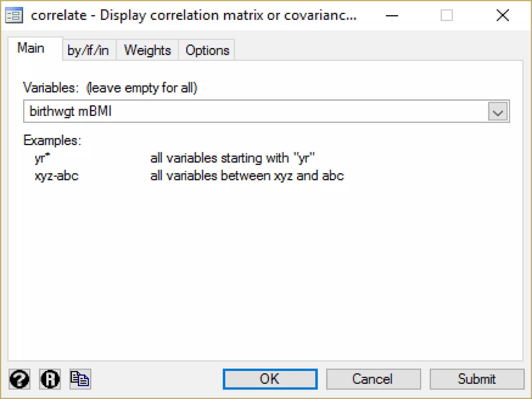Image resolution: width=532 pixels, height=399 pixels.
Task: Click in the Variables text field
Action: click(255, 111)
